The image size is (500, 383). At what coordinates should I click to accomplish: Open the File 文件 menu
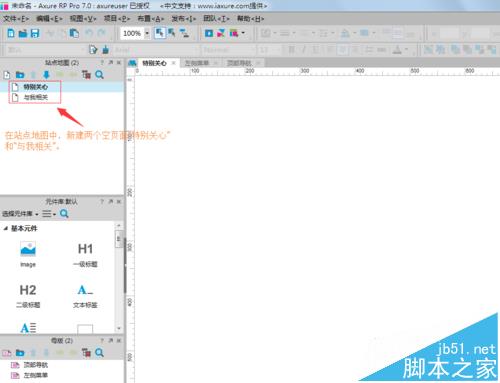pos(16,19)
